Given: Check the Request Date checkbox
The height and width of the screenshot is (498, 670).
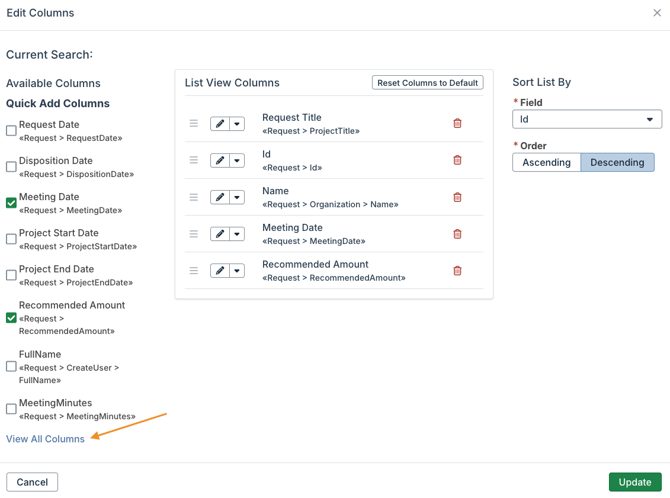Looking at the screenshot, I should [12, 131].
